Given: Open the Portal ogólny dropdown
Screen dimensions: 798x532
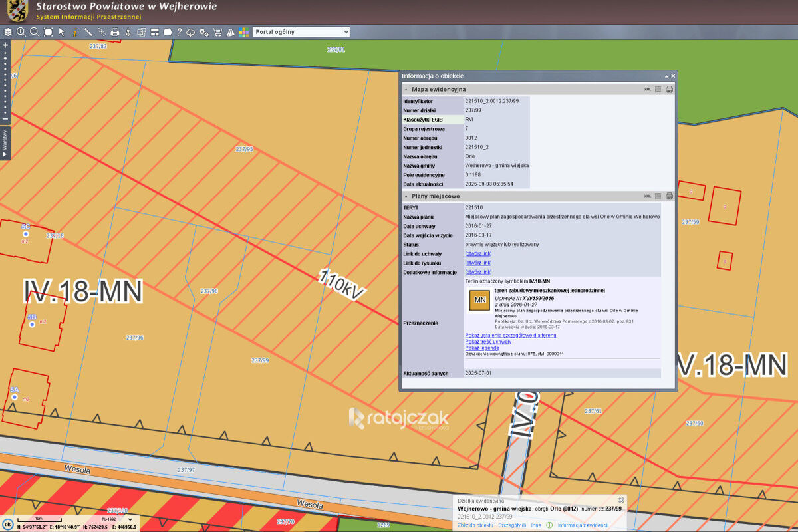Looking at the screenshot, I should (301, 32).
